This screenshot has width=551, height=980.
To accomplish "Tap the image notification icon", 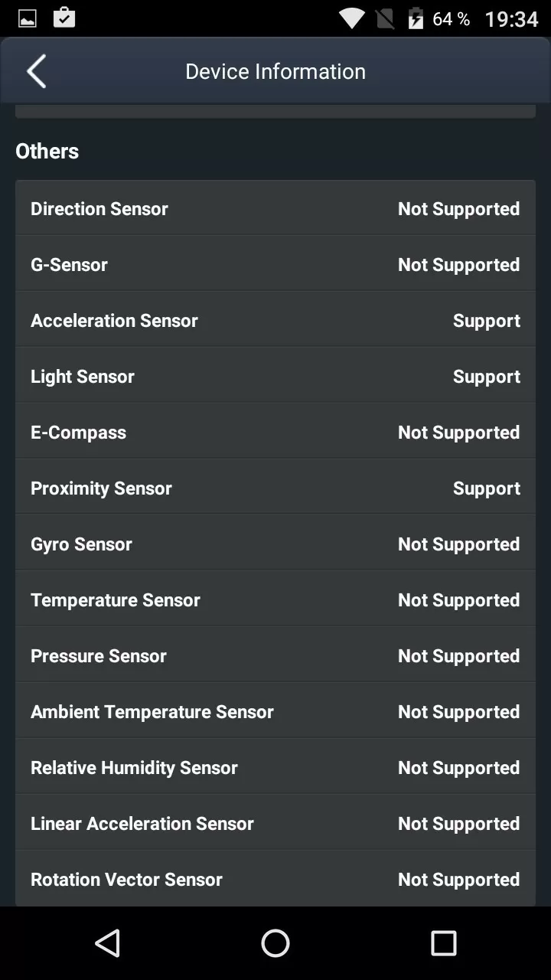I will pos(28,18).
